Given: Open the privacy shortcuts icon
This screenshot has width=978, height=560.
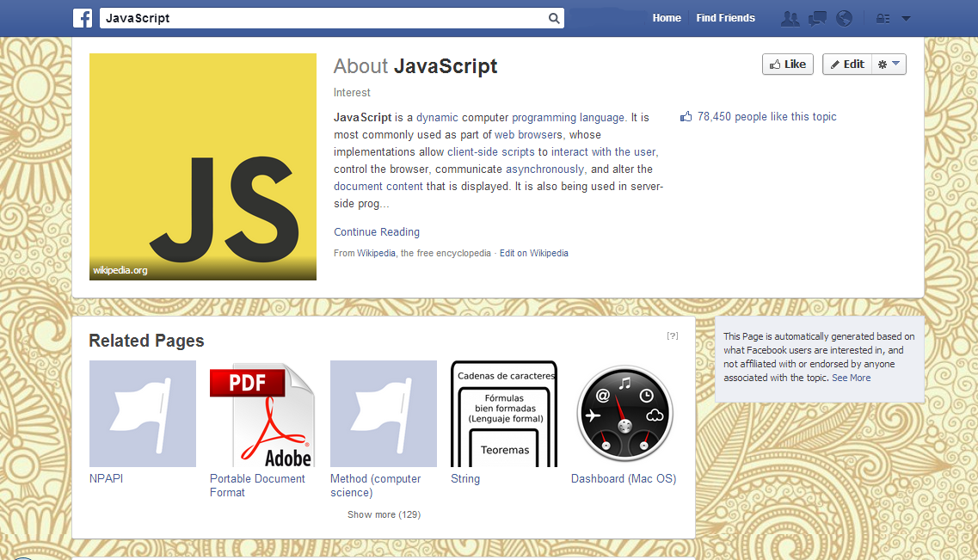Looking at the screenshot, I should tap(883, 19).
